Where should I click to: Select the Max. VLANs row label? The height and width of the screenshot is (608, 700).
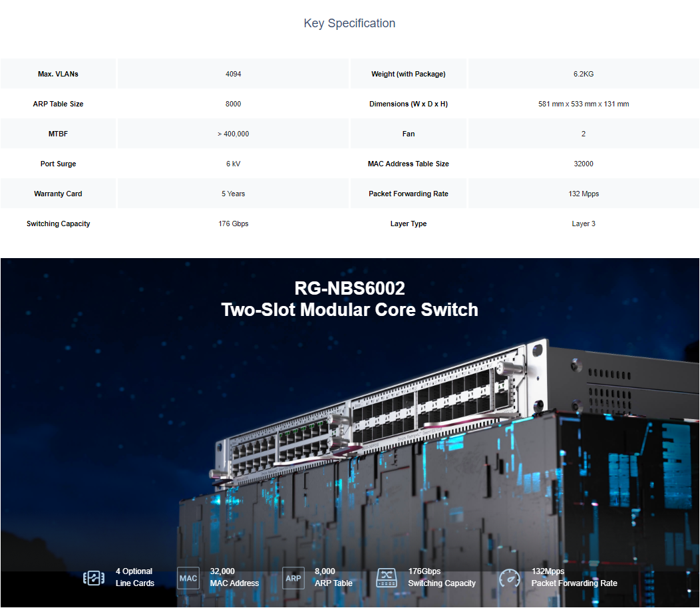point(58,74)
